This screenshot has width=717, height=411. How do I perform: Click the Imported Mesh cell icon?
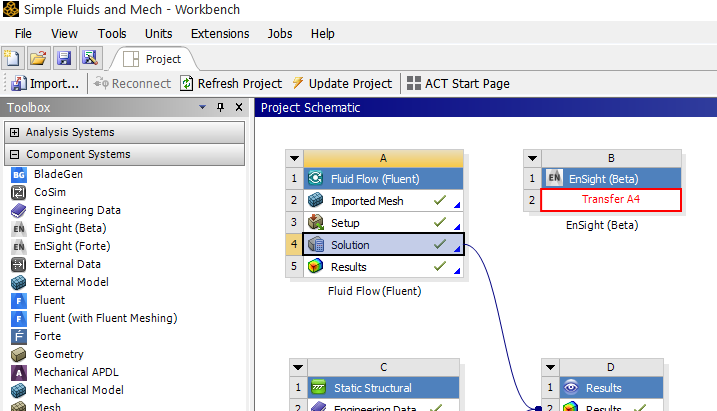pyautogui.click(x=316, y=200)
